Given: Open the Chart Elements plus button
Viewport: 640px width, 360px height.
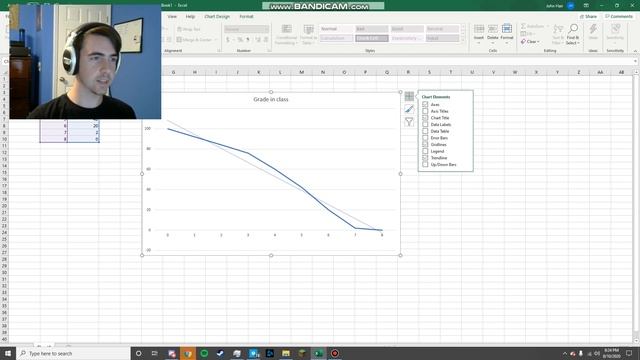Looking at the screenshot, I should pyautogui.click(x=409, y=96).
